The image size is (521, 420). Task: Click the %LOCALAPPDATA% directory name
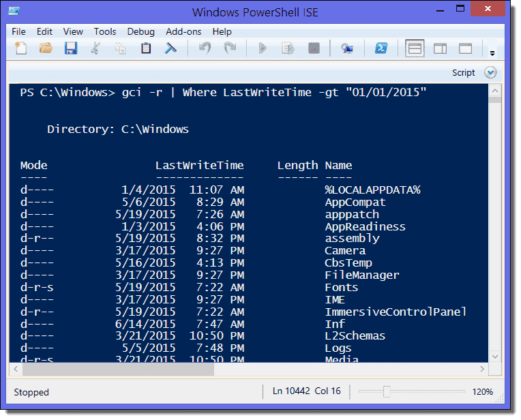pos(372,190)
